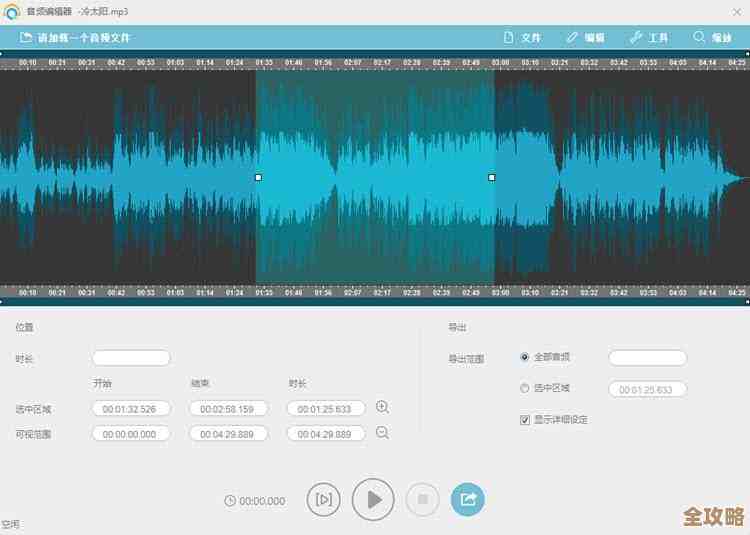Click the selection end field 00:02:58.159
750x535 pixels.
point(227,409)
